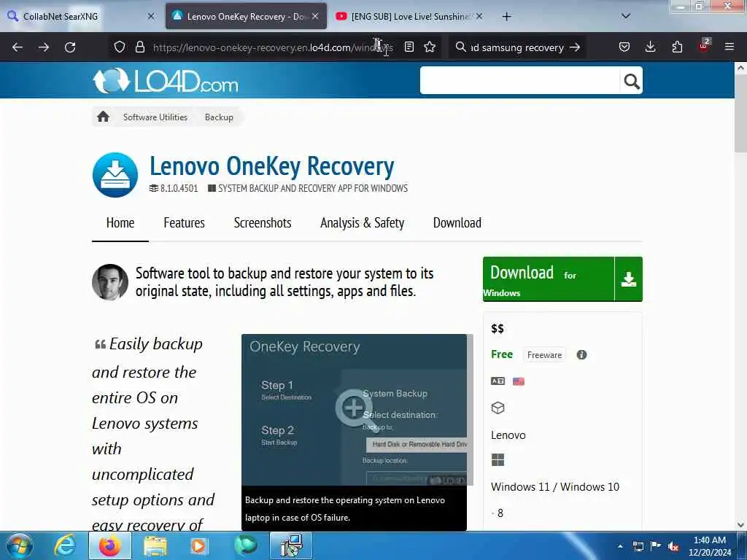
Task: Click the reviewer's avatar photo
Action: pyautogui.click(x=110, y=282)
